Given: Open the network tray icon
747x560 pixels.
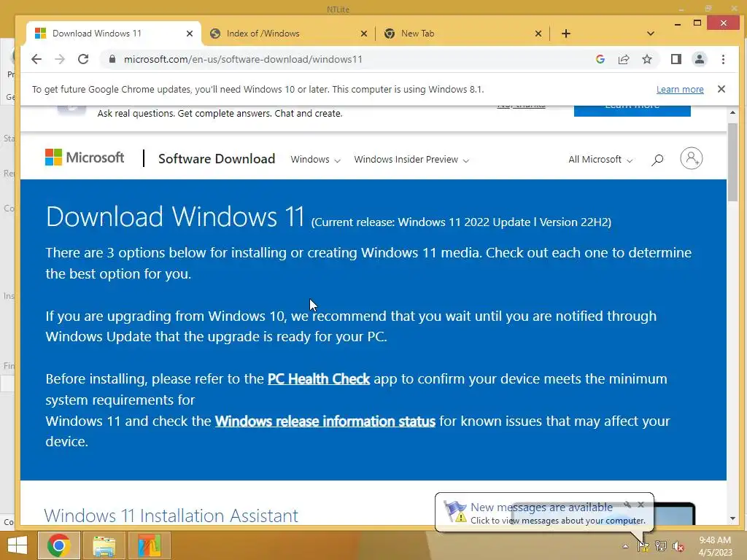Looking at the screenshot, I should [661, 546].
